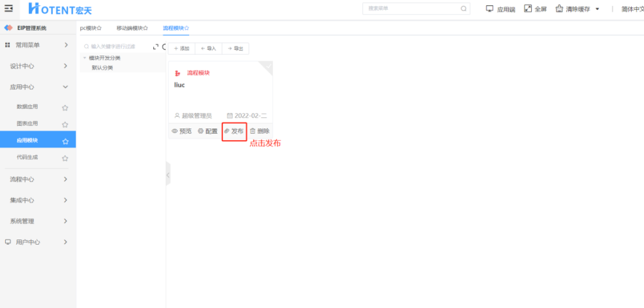
Task: Publish the liuc module with 发布
Action: [x=234, y=131]
